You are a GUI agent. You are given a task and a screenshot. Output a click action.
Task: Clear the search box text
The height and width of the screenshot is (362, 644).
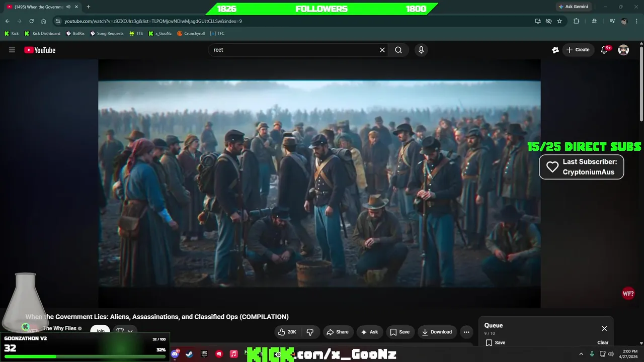coord(382,50)
